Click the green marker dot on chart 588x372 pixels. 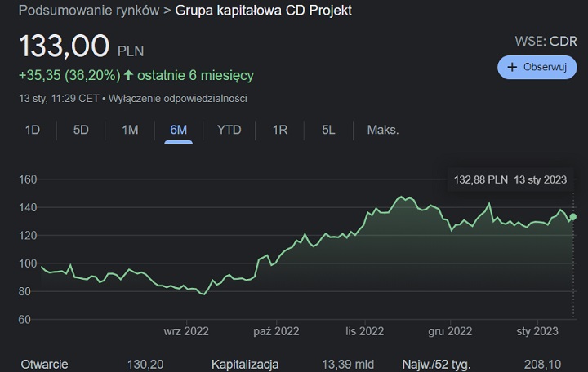pos(573,217)
